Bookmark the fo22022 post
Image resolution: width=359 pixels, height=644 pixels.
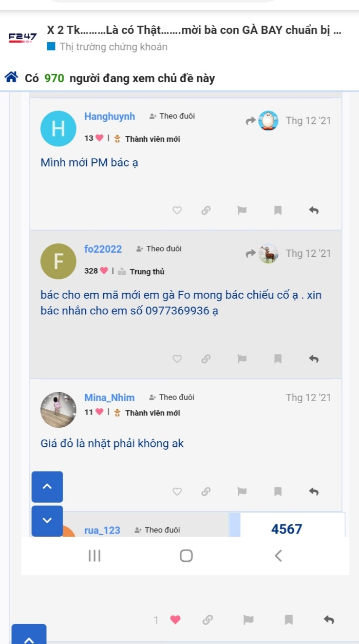point(278,358)
